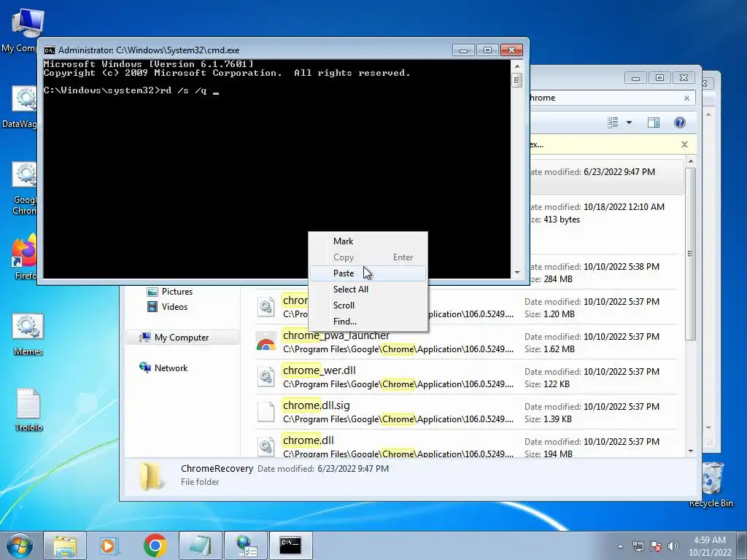
Task: Click the ChromeRecovery folder icon in details pane
Action: [x=151, y=475]
